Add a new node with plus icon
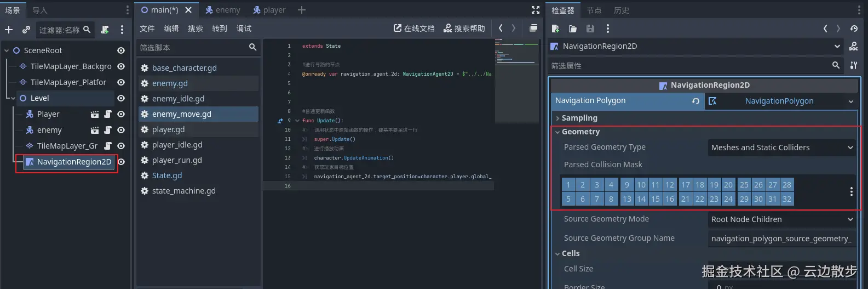The image size is (868, 289). (x=9, y=30)
